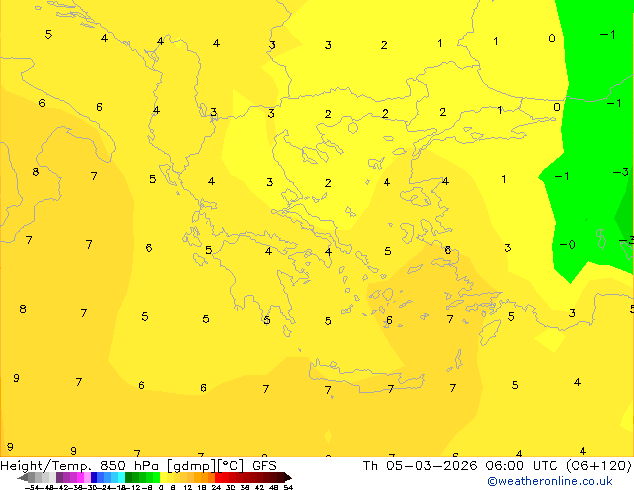Click the date 'Th 05-03-2026'
This screenshot has height=490, width=634.
click(x=420, y=466)
